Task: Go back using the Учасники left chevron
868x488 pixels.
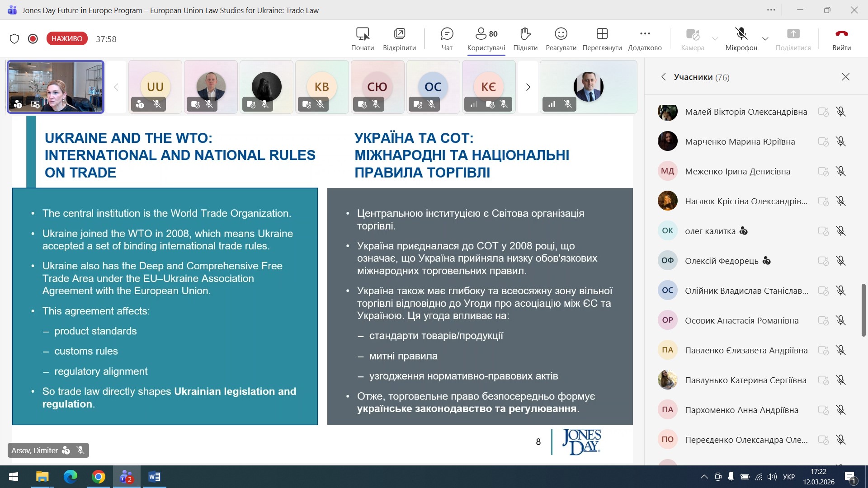Action: tap(663, 77)
